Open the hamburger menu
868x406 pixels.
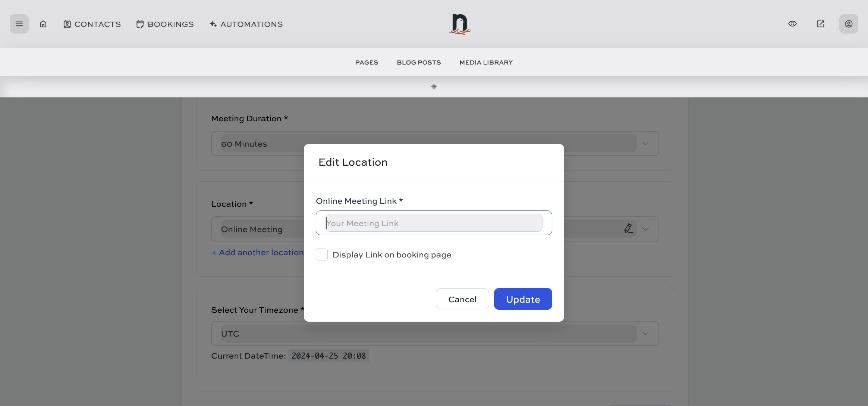click(x=19, y=24)
